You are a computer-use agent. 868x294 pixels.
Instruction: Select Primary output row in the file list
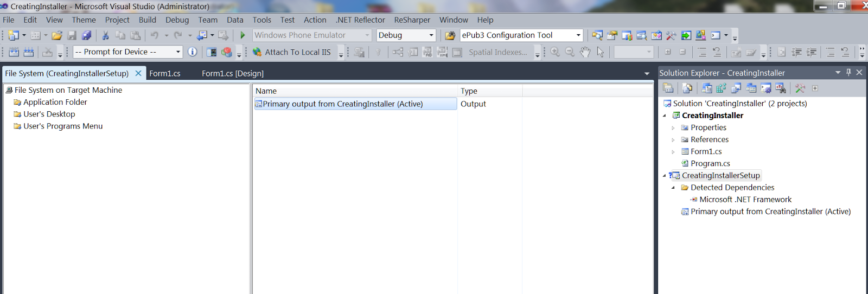click(342, 104)
